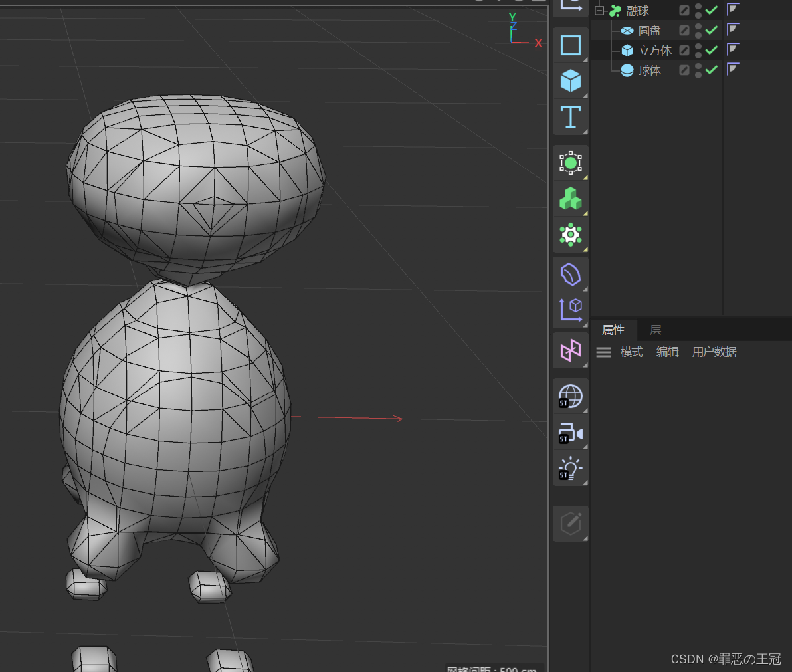This screenshot has width=792, height=672.
Task: Open the pink field icon
Action: [x=571, y=350]
